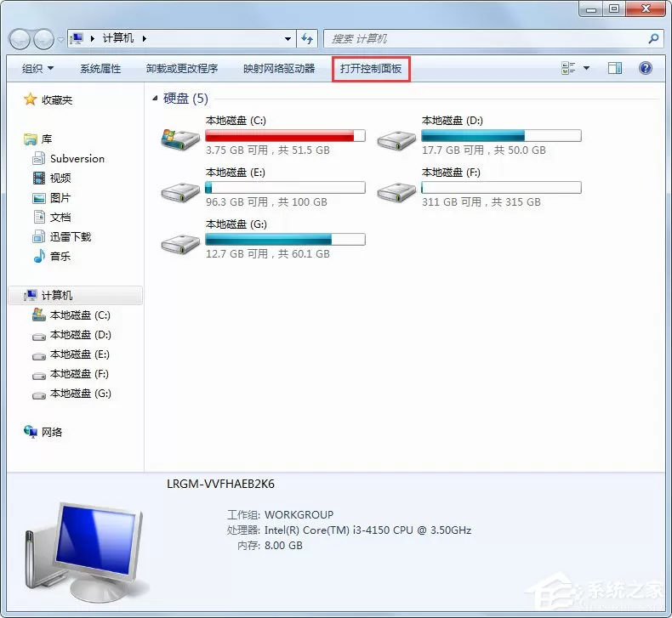Toggle the preview pane button
This screenshot has height=618, width=672.
tap(615, 68)
